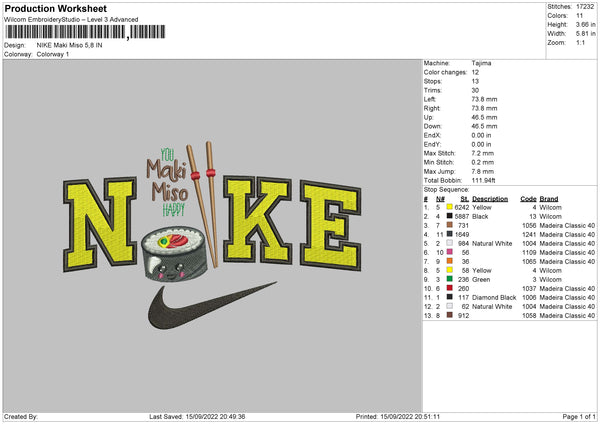
Task: Click the EndX value 0.00 in
Action: (x=481, y=135)
